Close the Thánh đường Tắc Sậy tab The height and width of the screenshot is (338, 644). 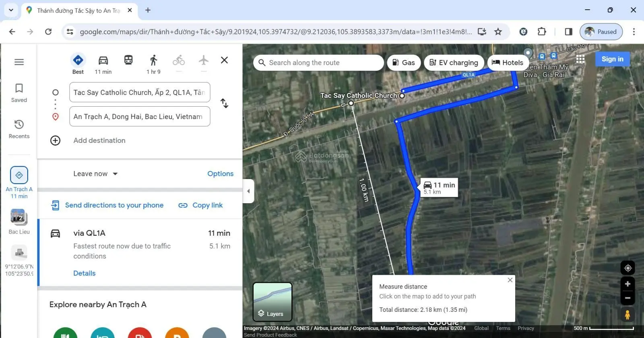(x=130, y=10)
